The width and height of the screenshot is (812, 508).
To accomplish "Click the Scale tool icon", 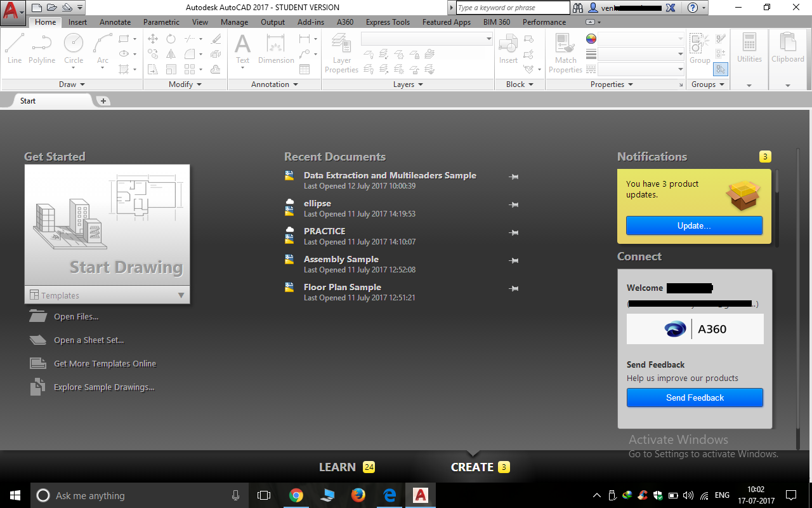I will (171, 69).
